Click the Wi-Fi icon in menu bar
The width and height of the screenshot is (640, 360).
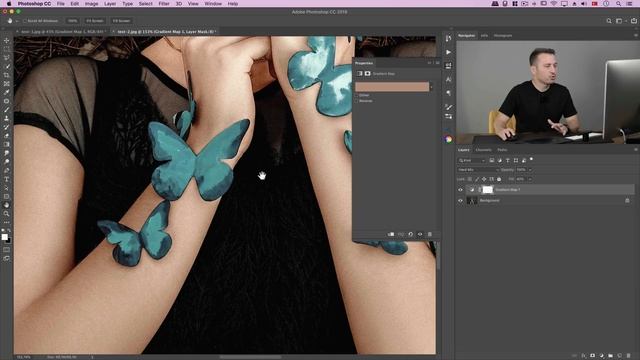(554, 4)
